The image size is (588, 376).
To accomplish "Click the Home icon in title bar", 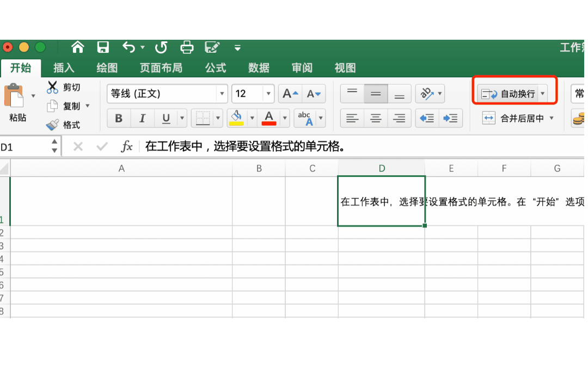I will pos(78,47).
